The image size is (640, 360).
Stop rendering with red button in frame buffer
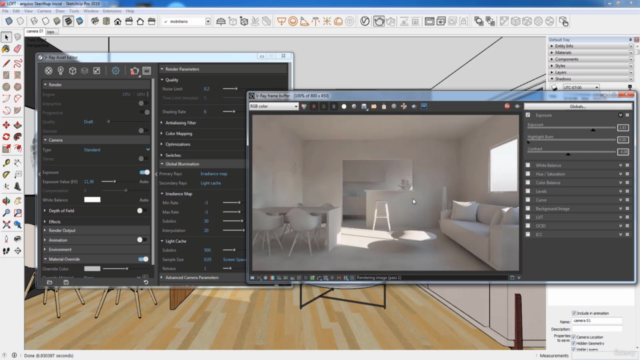pos(507,106)
